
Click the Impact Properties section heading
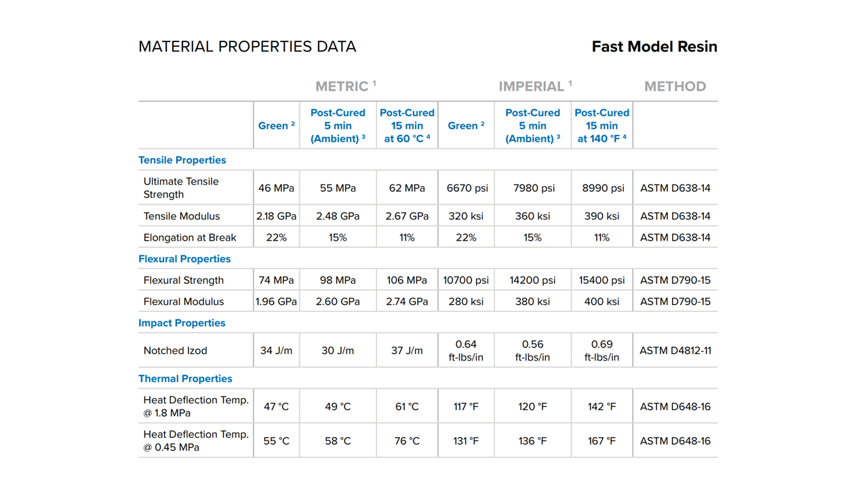coord(182,323)
